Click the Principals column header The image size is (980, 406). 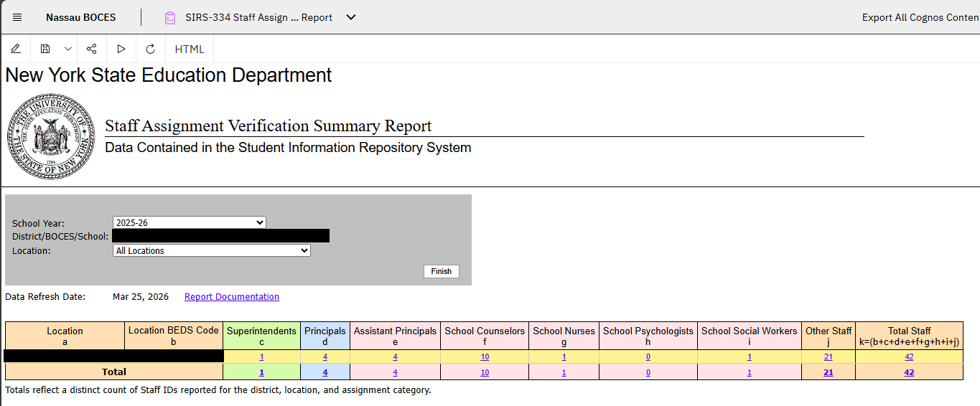point(325,336)
